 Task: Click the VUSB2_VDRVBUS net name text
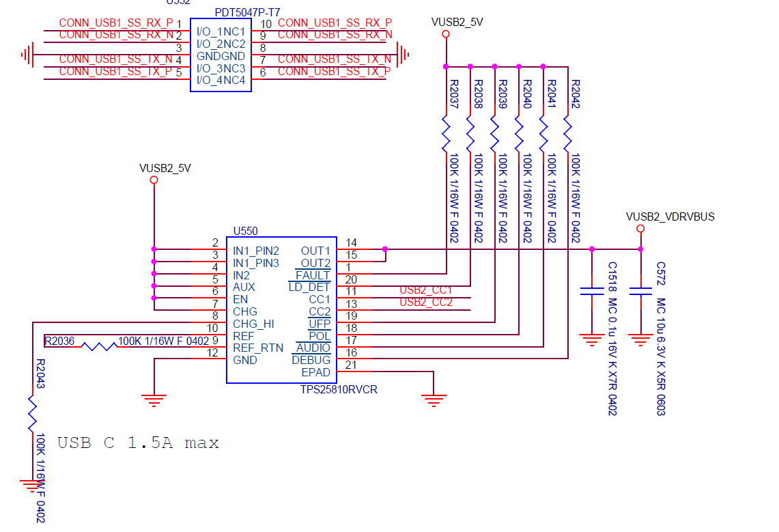tap(670, 216)
